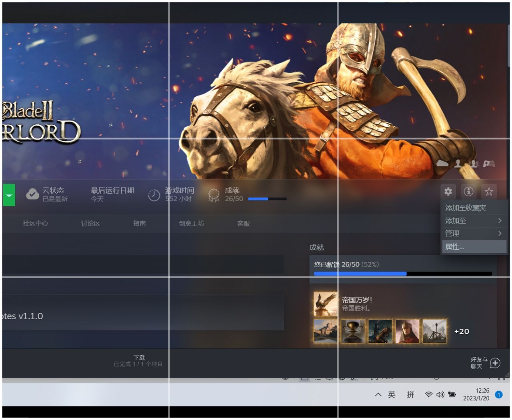512x420 pixels.
Task: Select 属性... from the gear menu
Action: tap(474, 247)
